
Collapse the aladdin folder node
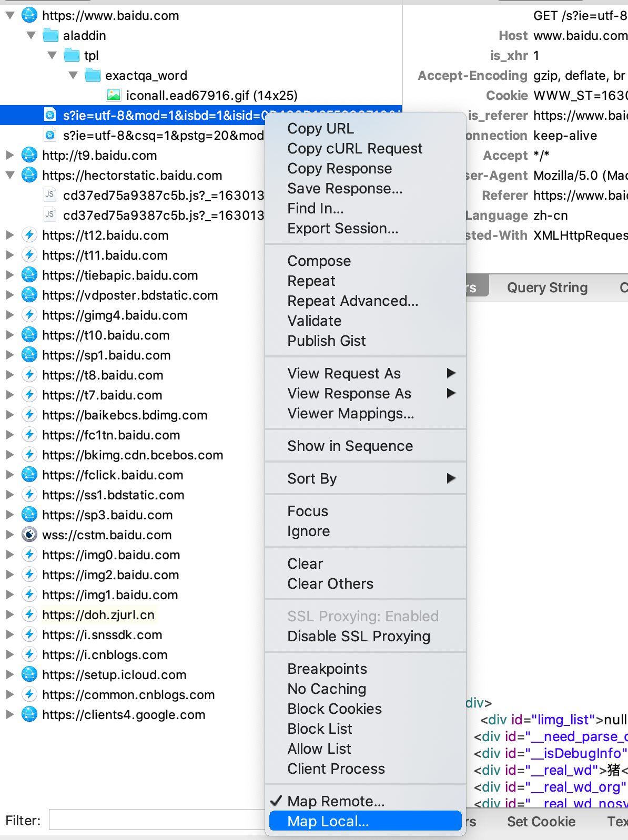[x=31, y=35]
